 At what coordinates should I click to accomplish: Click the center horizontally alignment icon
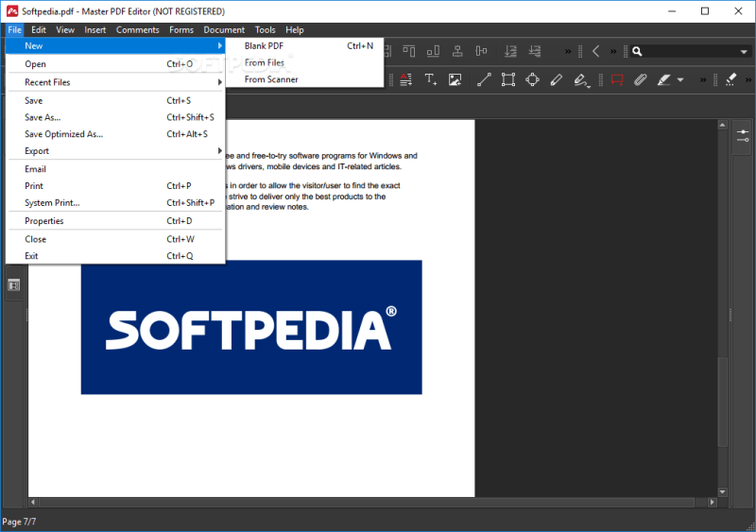pyautogui.click(x=481, y=51)
